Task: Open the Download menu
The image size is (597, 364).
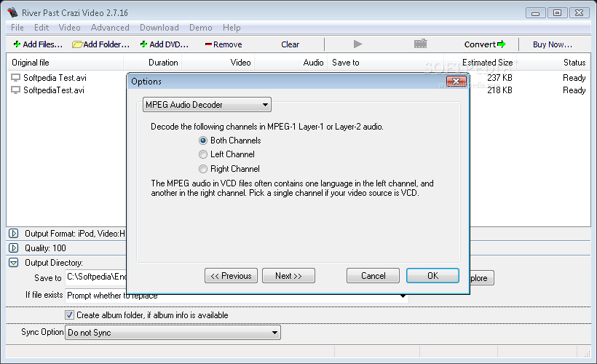Action: click(159, 28)
